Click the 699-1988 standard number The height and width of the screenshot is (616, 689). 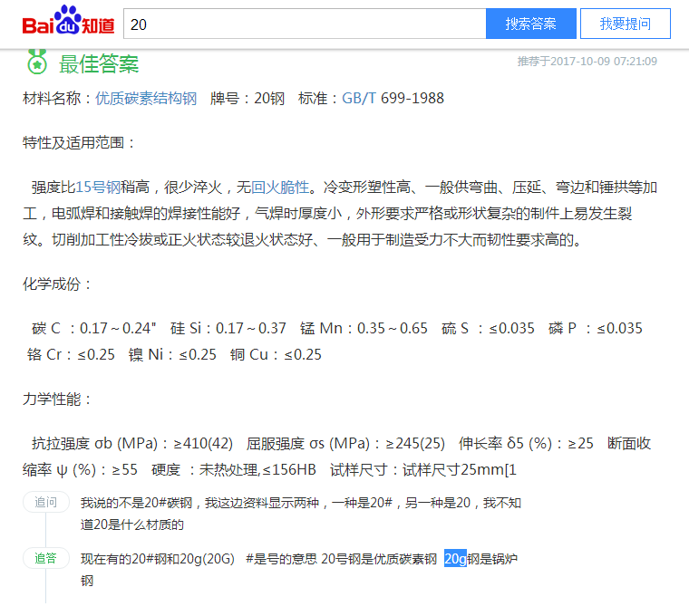coord(412,99)
